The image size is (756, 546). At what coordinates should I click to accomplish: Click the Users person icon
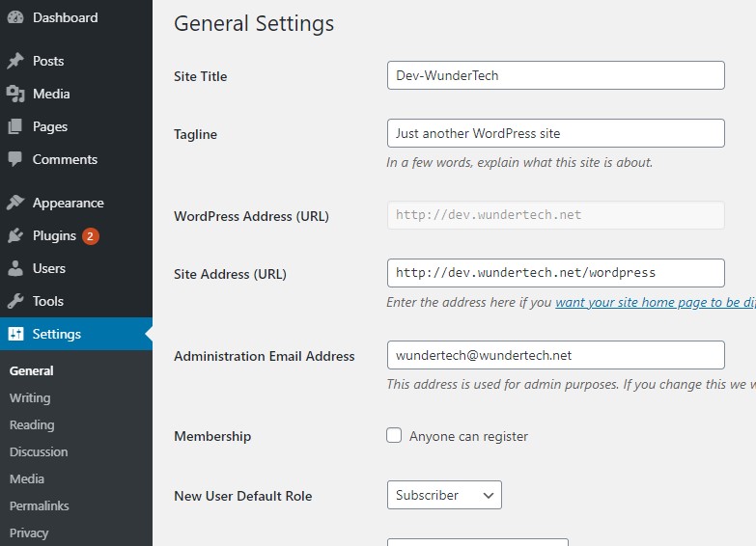[x=15, y=268]
